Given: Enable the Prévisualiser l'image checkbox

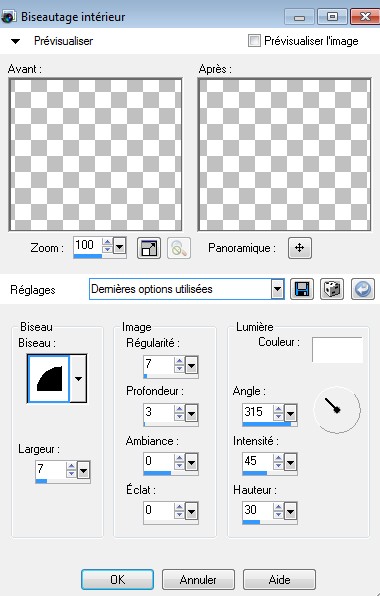Looking at the screenshot, I should pos(254,40).
